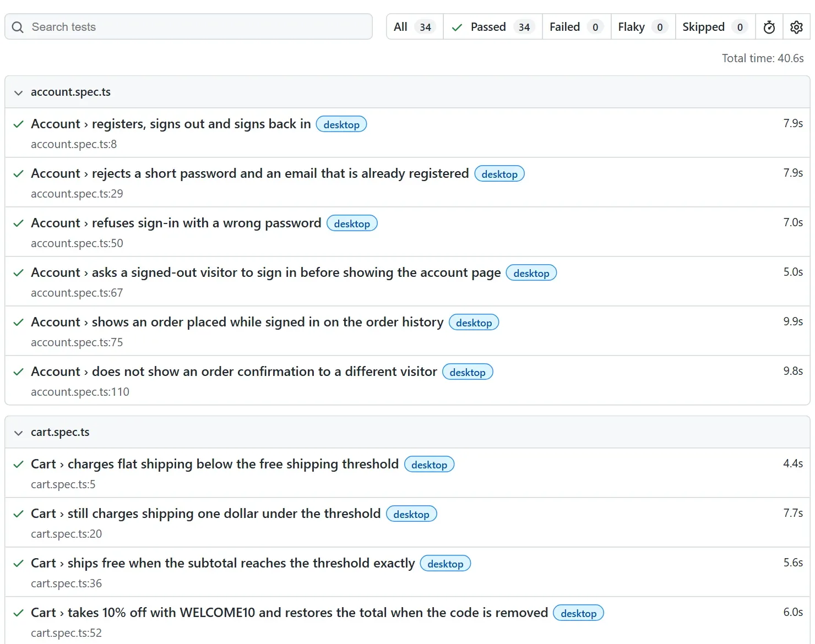Click the 9.9s duration value
The width and height of the screenshot is (815, 644).
793,321
